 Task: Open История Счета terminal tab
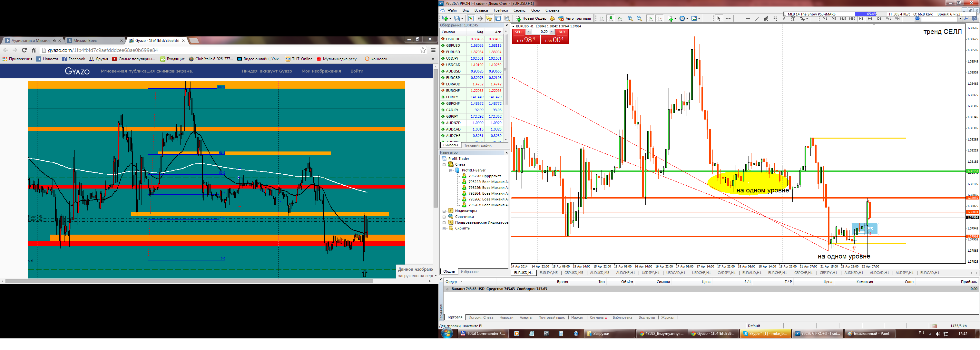[x=481, y=317]
